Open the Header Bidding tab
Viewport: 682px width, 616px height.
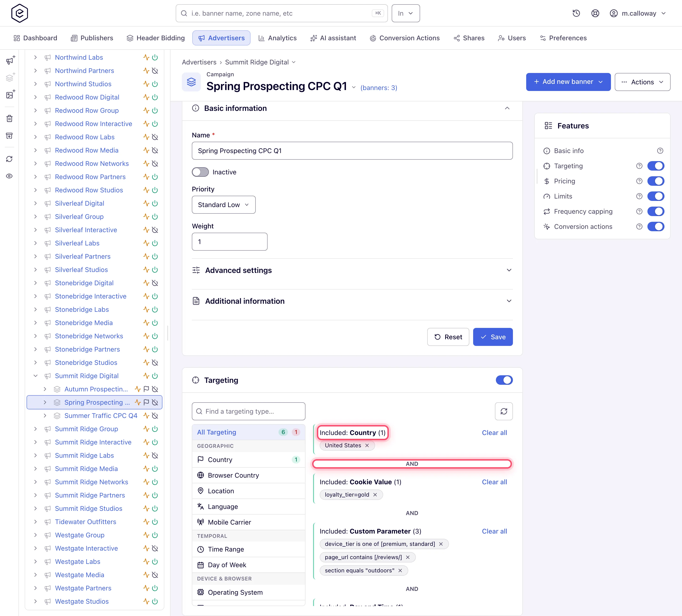pyautogui.click(x=156, y=38)
